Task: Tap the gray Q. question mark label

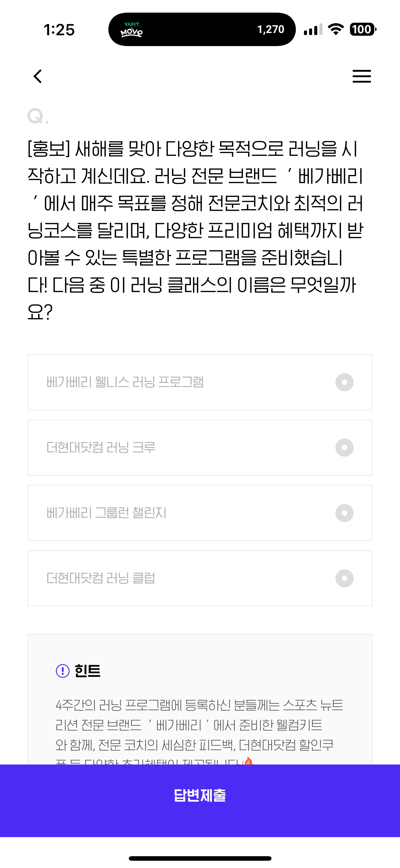Action: pos(38,116)
